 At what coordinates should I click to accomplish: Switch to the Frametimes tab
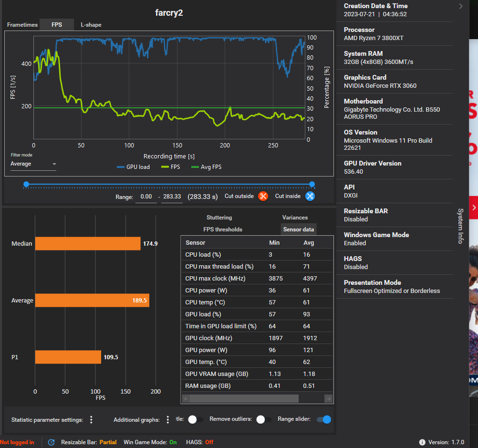point(22,25)
